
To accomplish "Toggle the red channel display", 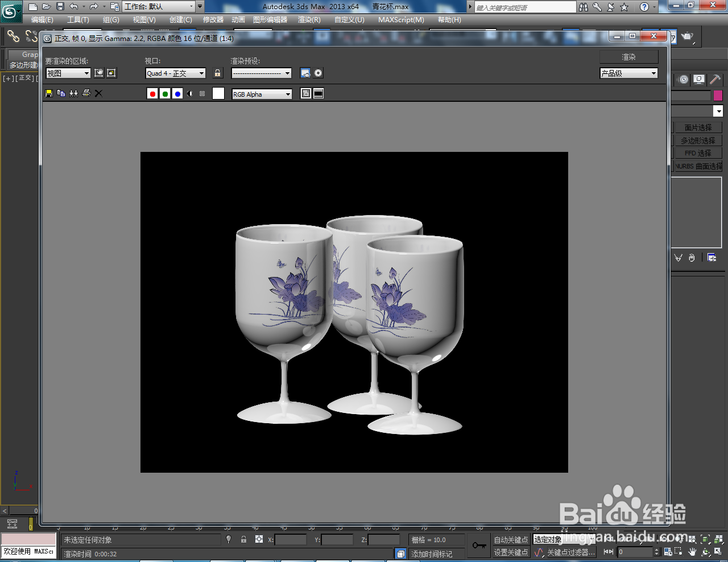I will tap(152, 94).
